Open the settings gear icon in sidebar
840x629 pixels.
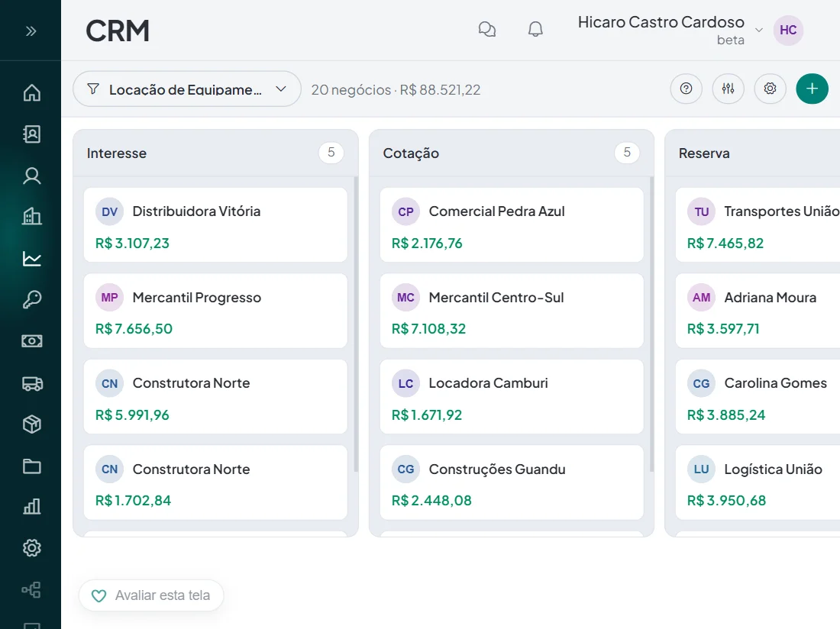point(31,547)
